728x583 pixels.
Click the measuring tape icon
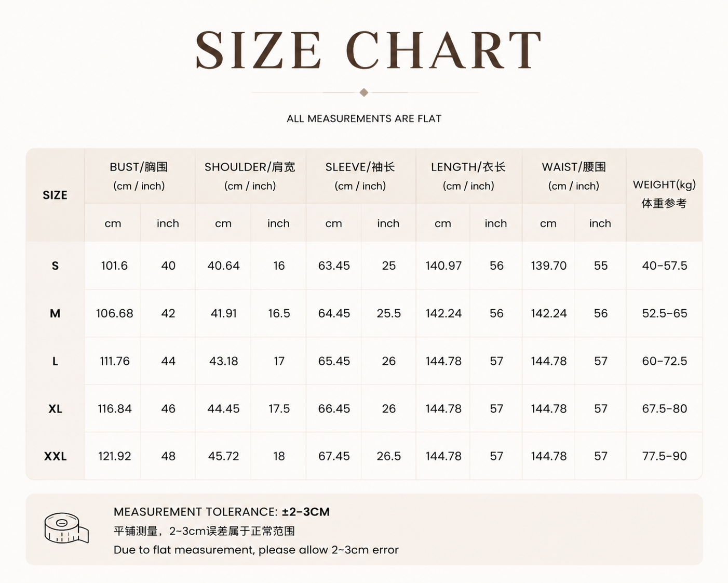click(66, 528)
